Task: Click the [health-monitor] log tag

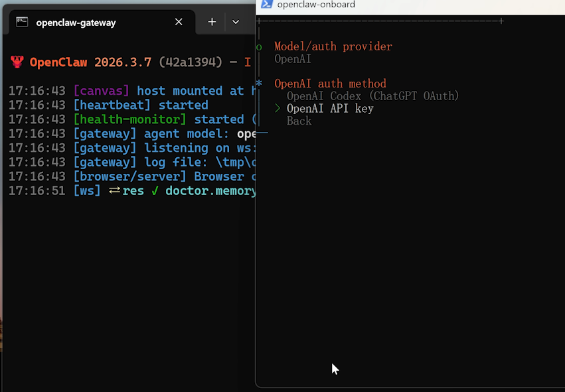Action: [130, 119]
